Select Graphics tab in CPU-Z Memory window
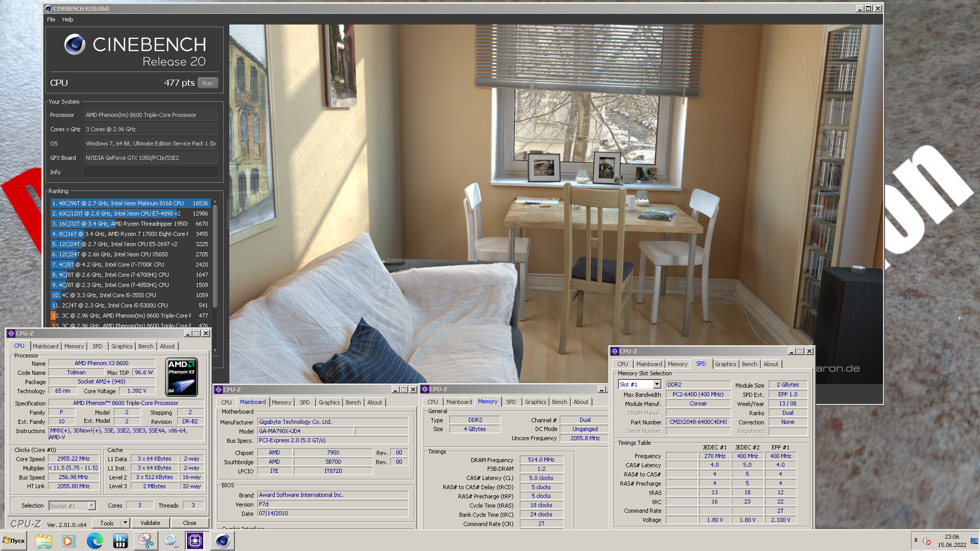Image resolution: width=980 pixels, height=551 pixels. tap(536, 402)
